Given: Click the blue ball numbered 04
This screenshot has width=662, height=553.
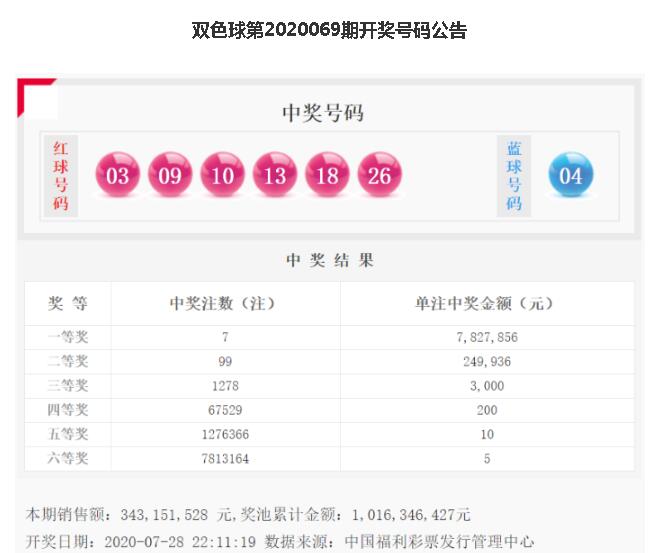Looking at the screenshot, I should click(x=571, y=176).
